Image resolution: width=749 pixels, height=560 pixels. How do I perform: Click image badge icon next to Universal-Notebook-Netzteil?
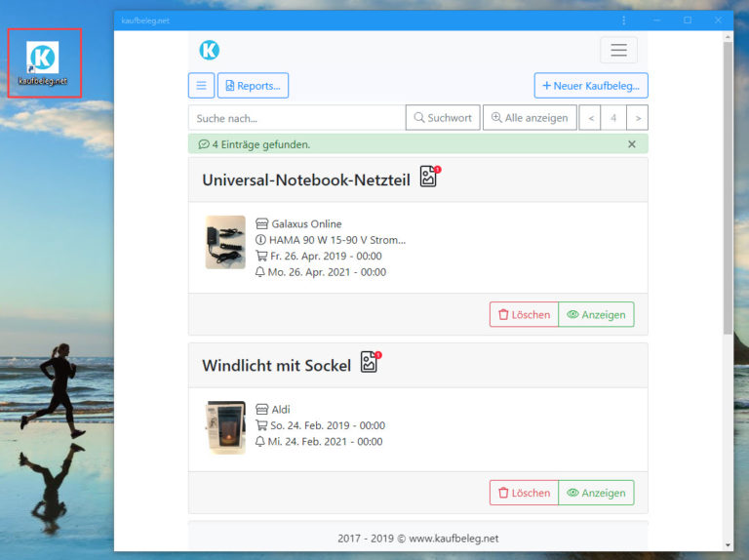pyautogui.click(x=429, y=177)
